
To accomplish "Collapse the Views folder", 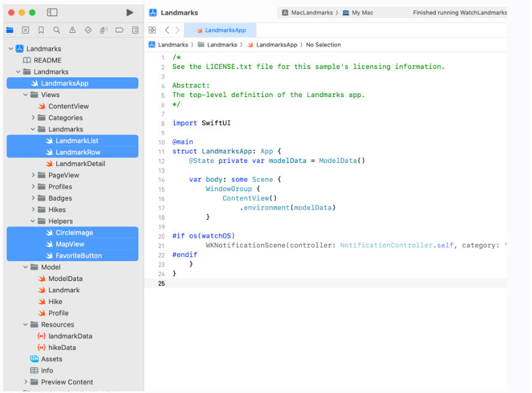I will (x=26, y=95).
